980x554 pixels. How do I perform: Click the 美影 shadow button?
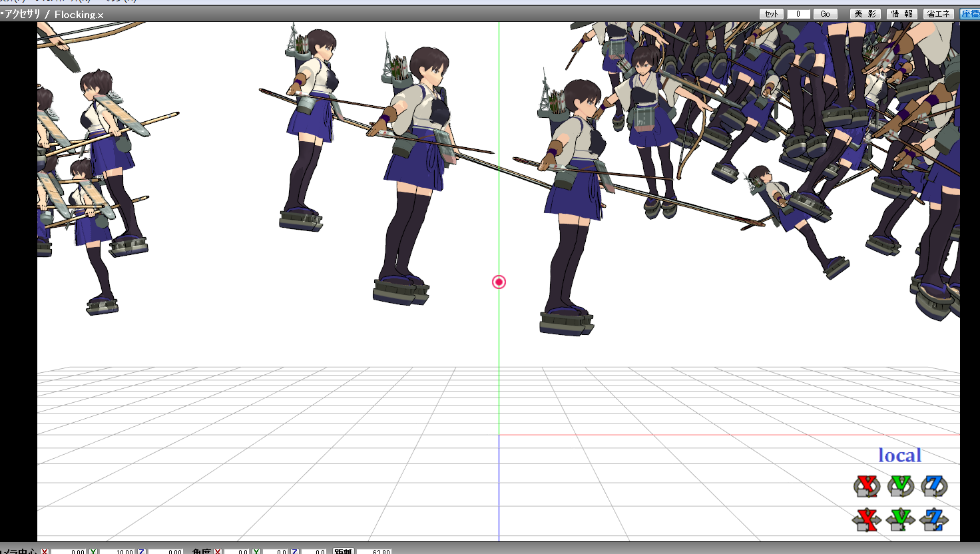(x=865, y=14)
